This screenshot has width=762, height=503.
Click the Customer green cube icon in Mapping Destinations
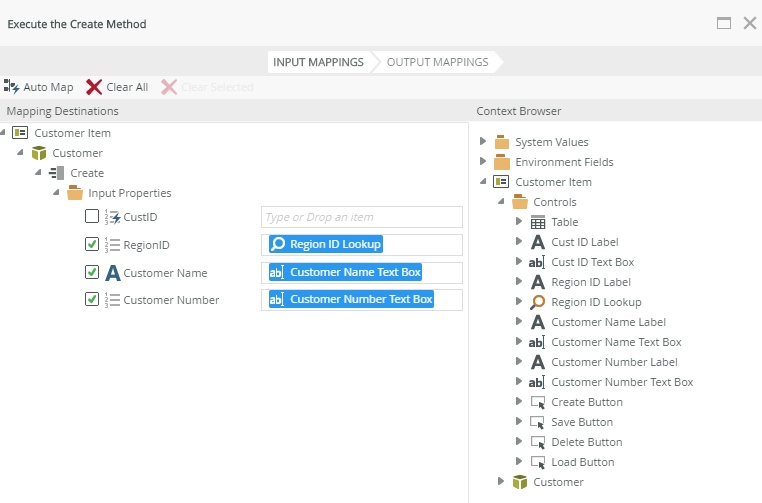click(39, 153)
